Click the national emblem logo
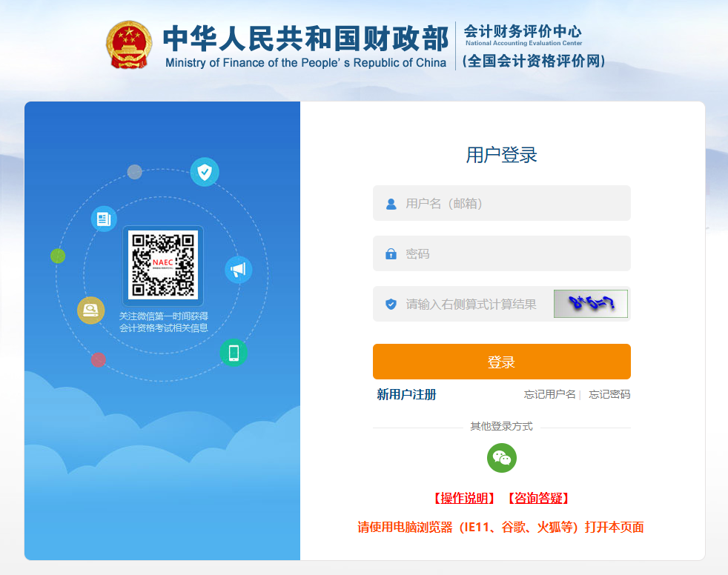 (128, 45)
